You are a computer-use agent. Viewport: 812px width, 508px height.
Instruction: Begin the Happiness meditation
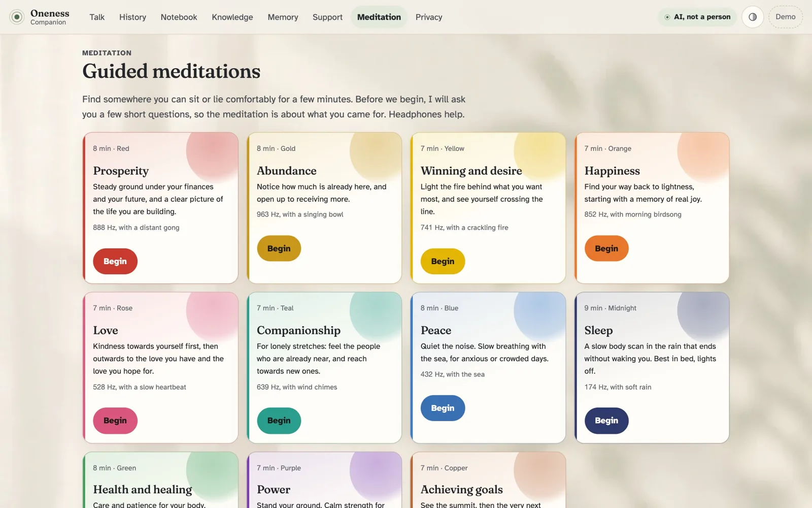[x=606, y=248]
